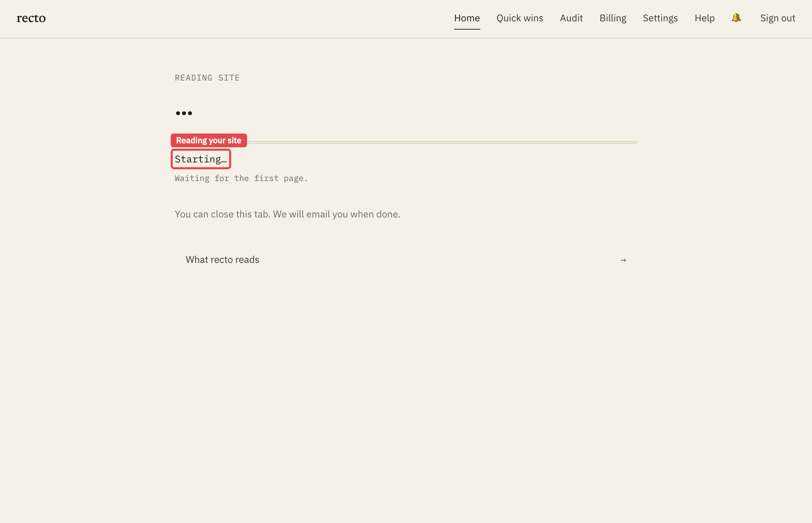This screenshot has width=812, height=523.
Task: Open the Quick wins page
Action: click(520, 18)
